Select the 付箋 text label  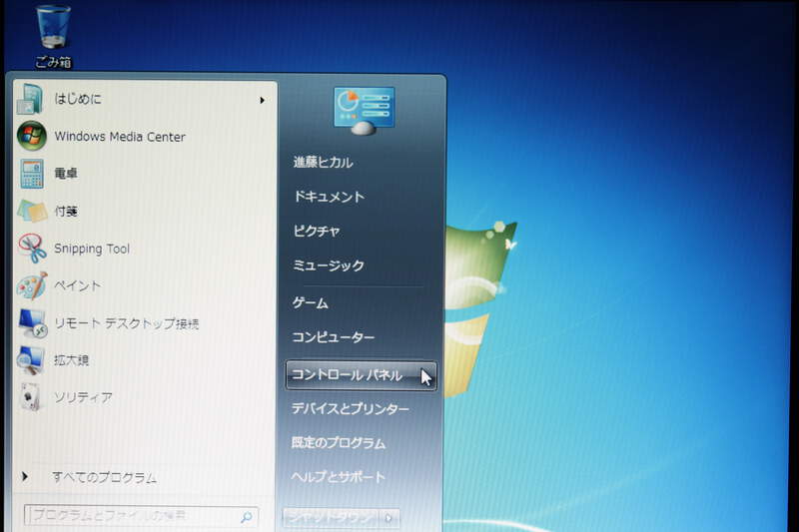coord(66,211)
